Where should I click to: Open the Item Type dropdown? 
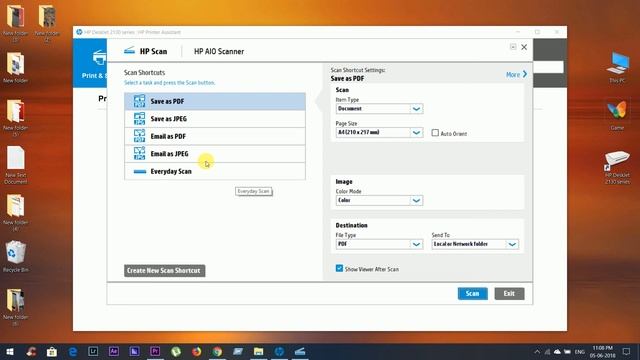[379, 109]
